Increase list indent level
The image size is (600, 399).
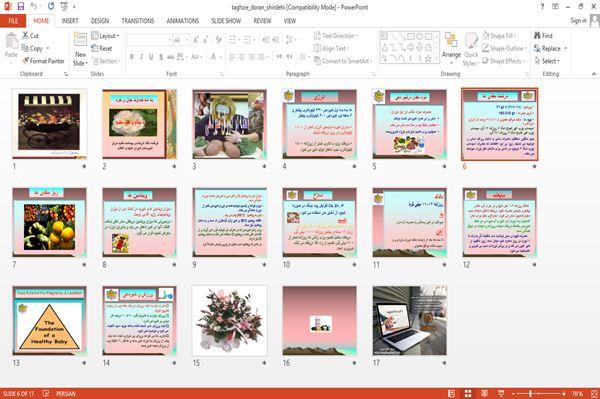pyautogui.click(x=276, y=40)
